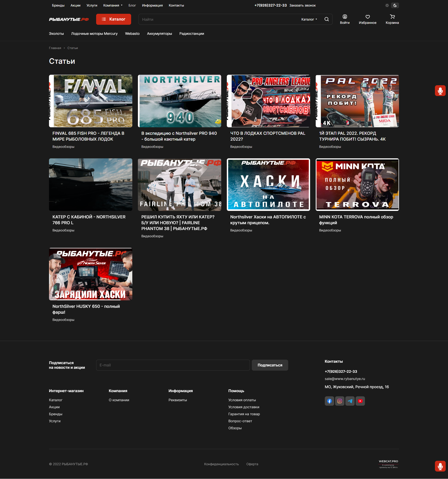Open footer Конфиденциальность link
The height and width of the screenshot is (479, 448).
tap(221, 464)
